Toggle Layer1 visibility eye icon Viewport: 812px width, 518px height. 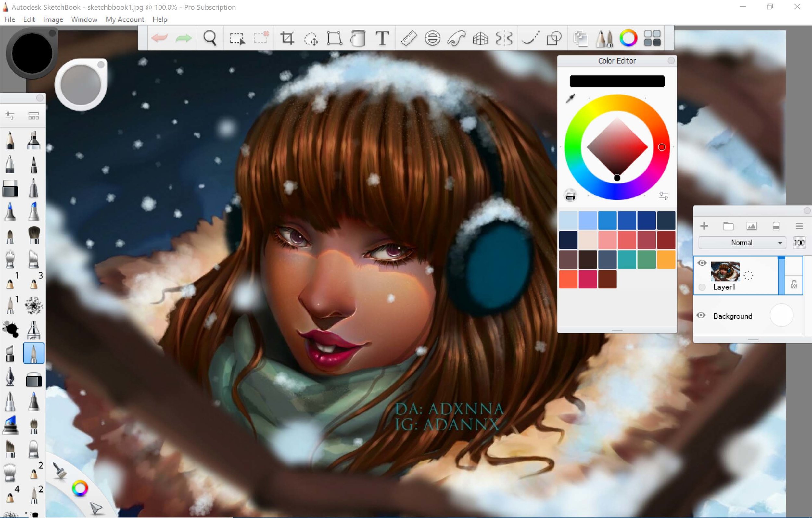point(702,262)
